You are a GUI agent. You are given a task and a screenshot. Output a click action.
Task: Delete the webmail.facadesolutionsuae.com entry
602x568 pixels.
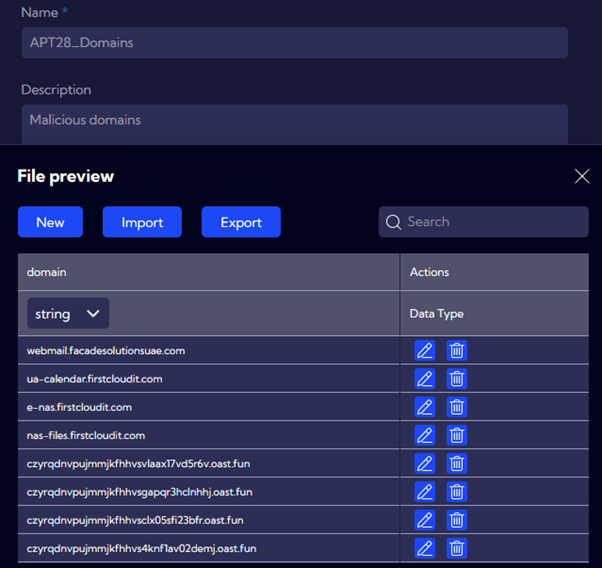(457, 350)
